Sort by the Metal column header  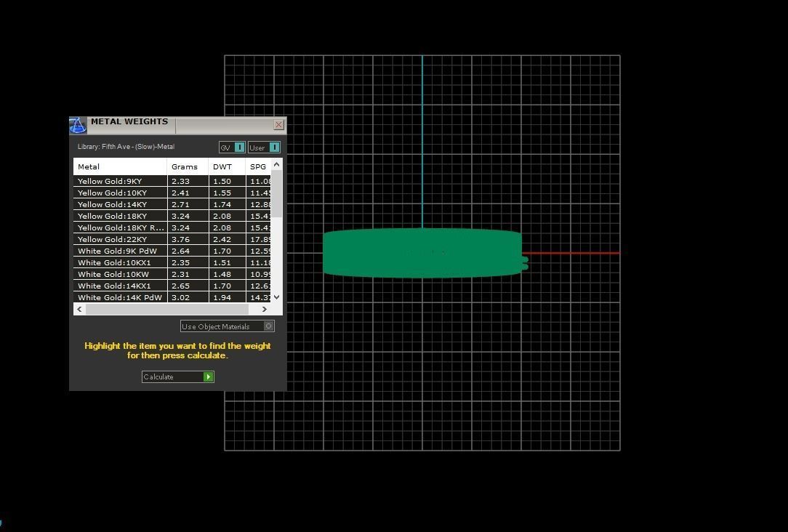120,166
